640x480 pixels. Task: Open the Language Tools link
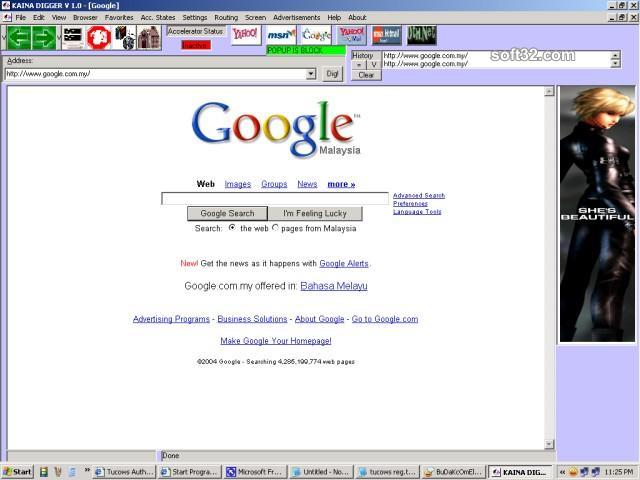pos(417,212)
